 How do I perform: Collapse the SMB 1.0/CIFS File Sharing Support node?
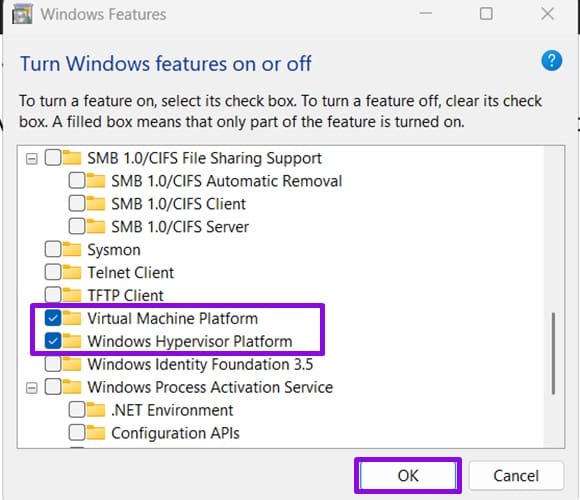[32, 159]
